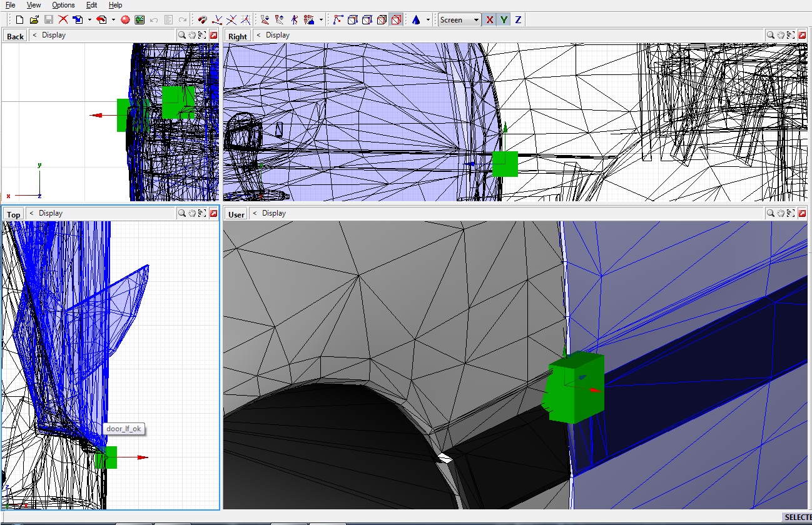
Task: Click the New file icon
Action: (x=20, y=20)
